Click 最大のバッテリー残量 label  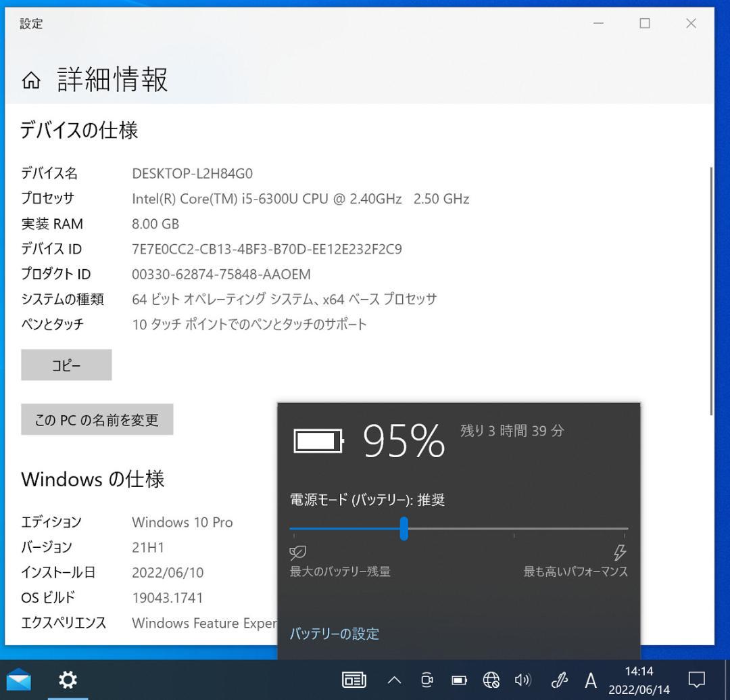click(340, 571)
